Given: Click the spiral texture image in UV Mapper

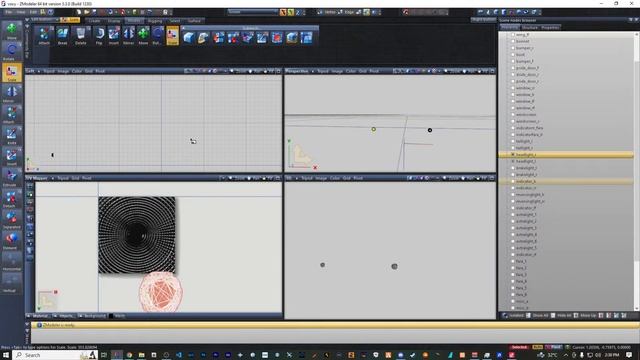Looking at the screenshot, I should point(137,235).
